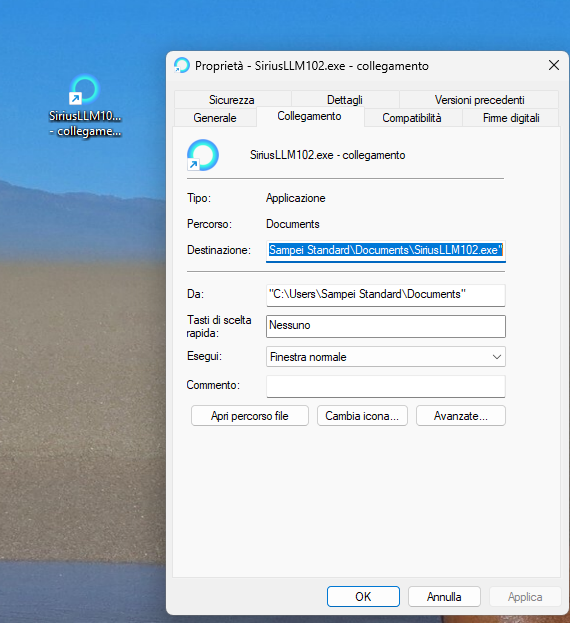Click the Destinazione path field

point(386,251)
